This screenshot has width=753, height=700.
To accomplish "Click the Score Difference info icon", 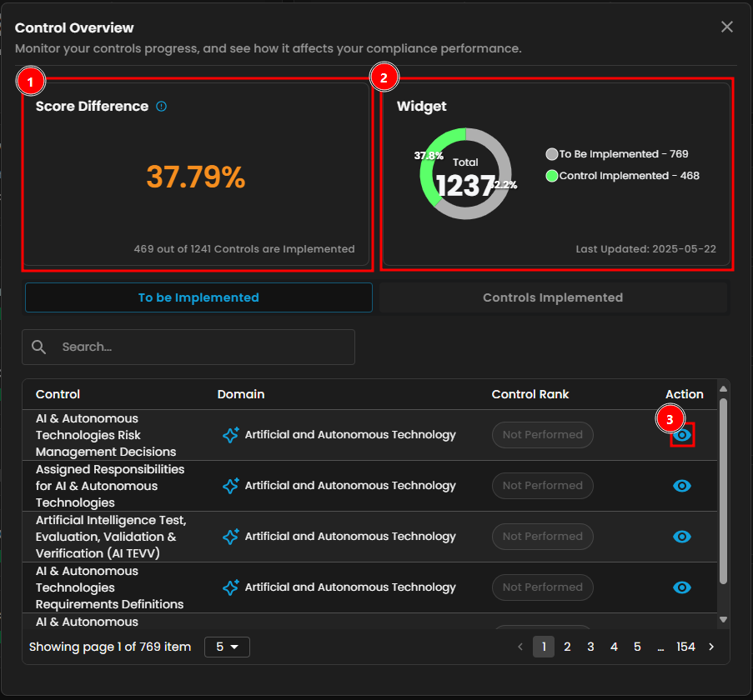I will coord(162,107).
